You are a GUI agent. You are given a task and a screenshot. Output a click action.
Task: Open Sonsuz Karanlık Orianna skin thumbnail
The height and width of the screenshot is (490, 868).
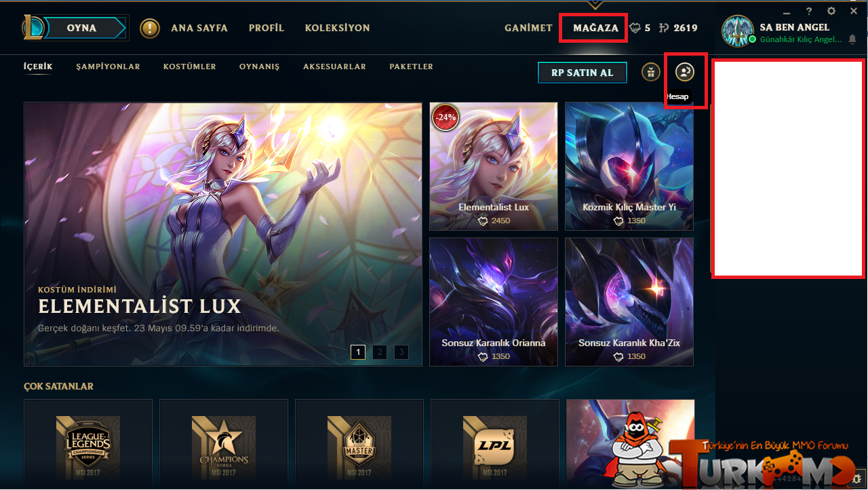click(494, 302)
